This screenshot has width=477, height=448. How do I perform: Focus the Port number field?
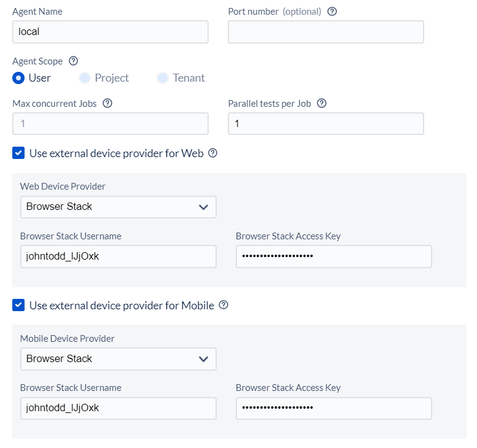pyautogui.click(x=326, y=32)
